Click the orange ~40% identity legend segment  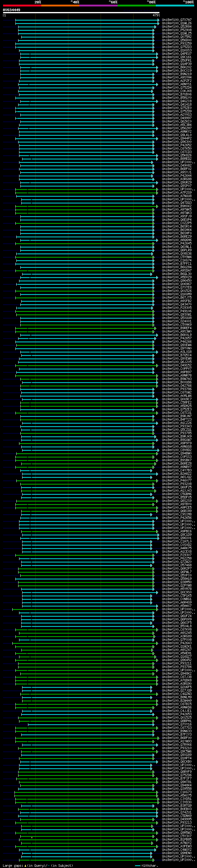[60, 6]
